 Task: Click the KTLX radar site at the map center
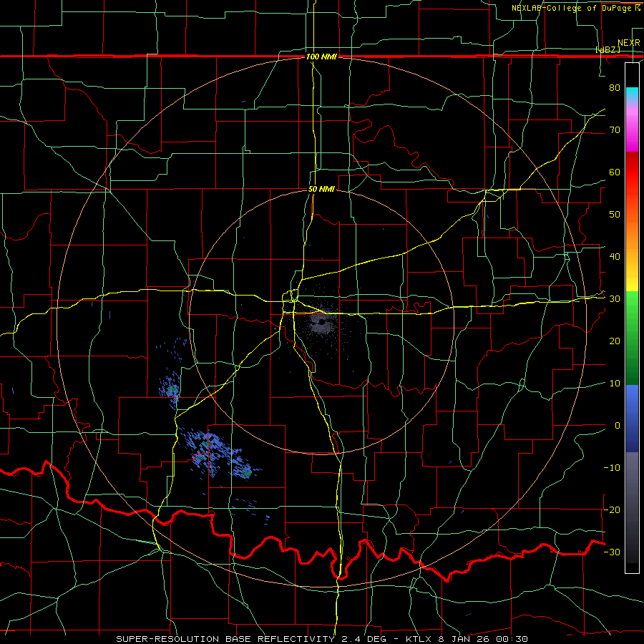click(321, 321)
